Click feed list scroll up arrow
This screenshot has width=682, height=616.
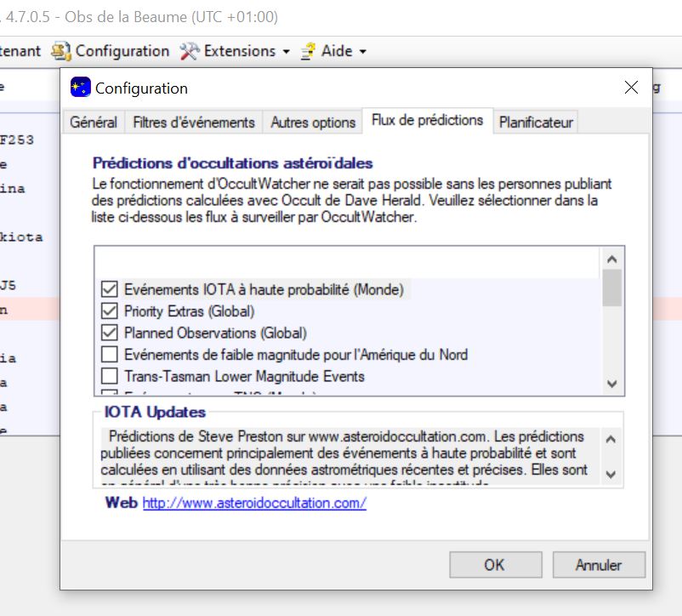point(612,260)
